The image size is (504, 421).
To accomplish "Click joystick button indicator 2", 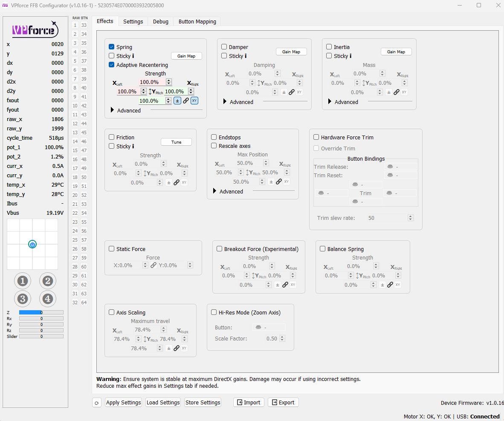I will (x=48, y=281).
